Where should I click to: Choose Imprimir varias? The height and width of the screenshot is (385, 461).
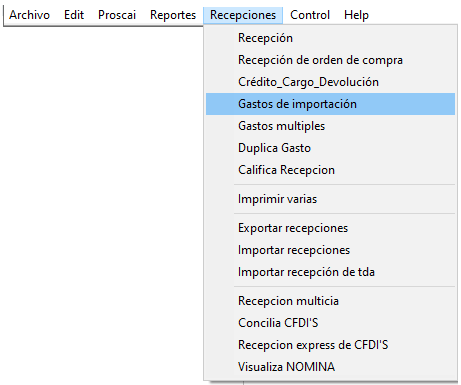pos(330,199)
